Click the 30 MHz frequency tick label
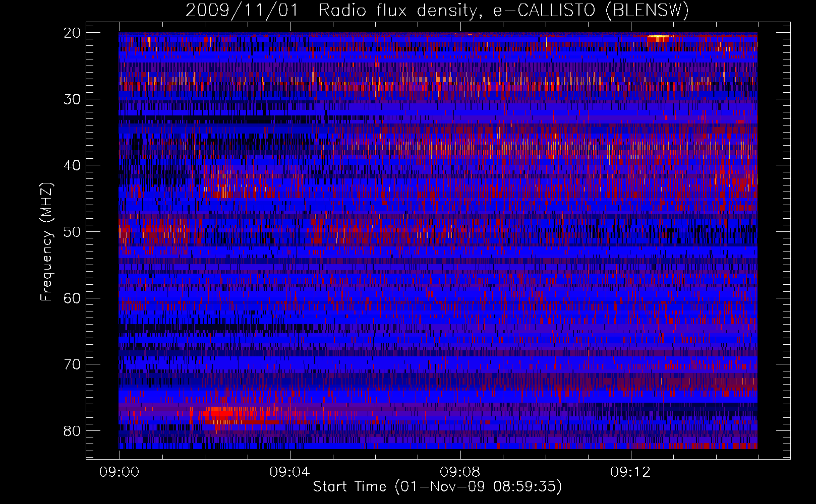Viewport: 816px width, 504px height. click(x=72, y=99)
